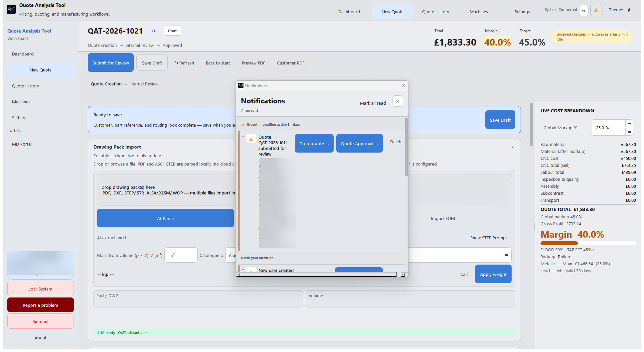Click Go to quote in the notification
Image resolution: width=644 pixels, height=352 pixels.
(x=314, y=143)
